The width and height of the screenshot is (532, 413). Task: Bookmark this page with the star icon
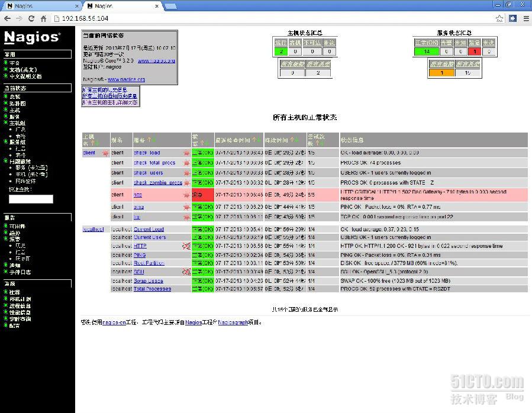tap(499, 19)
